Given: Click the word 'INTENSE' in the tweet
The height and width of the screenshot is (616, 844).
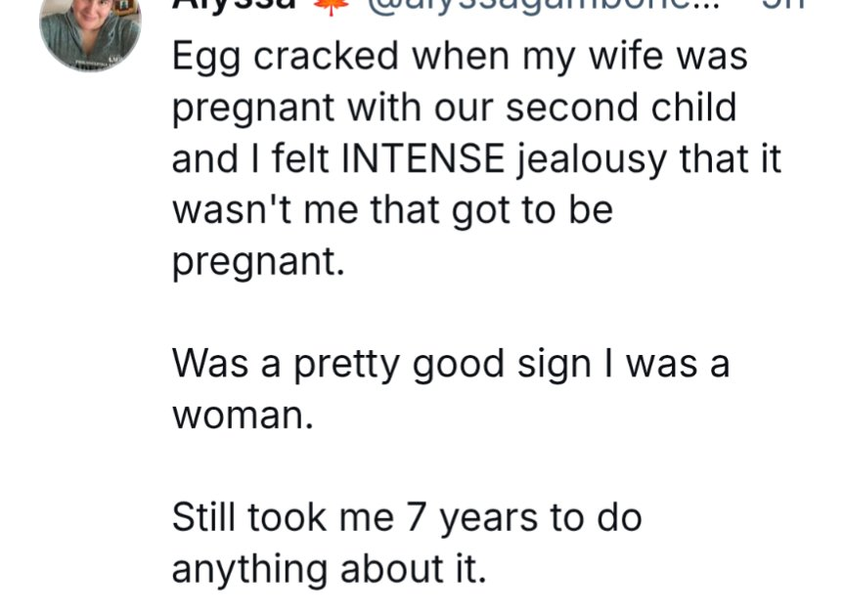Looking at the screenshot, I should [423, 158].
